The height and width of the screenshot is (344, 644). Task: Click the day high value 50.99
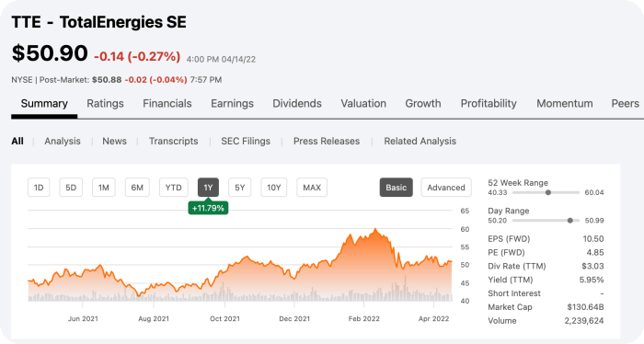point(594,221)
